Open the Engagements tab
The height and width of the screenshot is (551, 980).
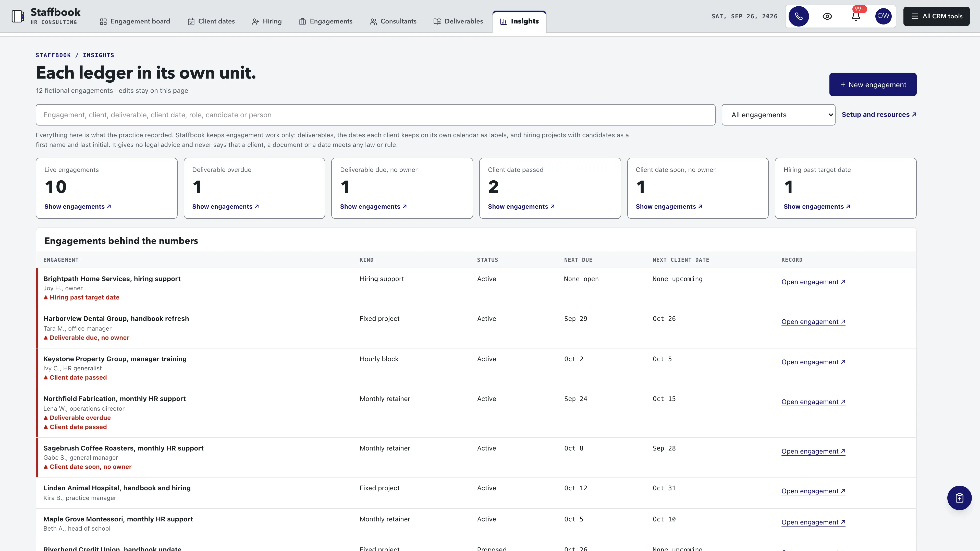(326, 21)
